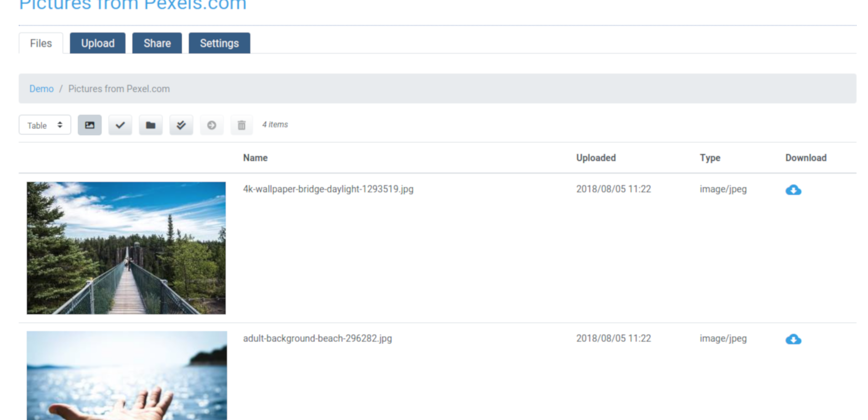This screenshot has height=420, width=868.
Task: Click the Uploaded column header
Action: coord(596,158)
